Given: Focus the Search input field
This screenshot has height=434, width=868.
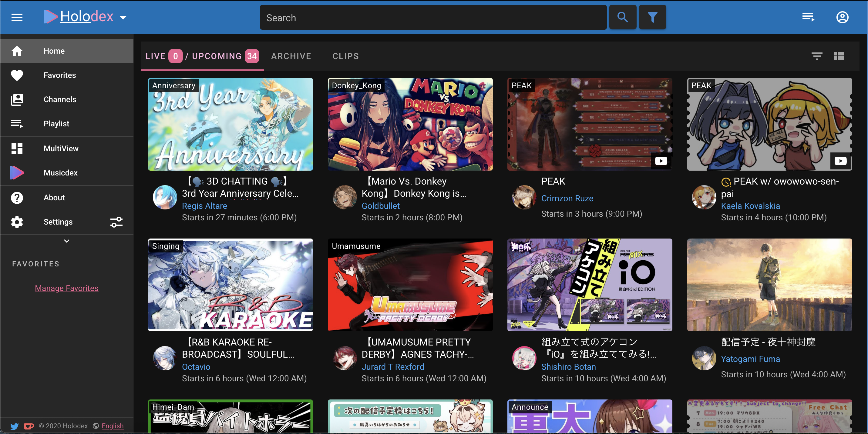Looking at the screenshot, I should coord(433,18).
